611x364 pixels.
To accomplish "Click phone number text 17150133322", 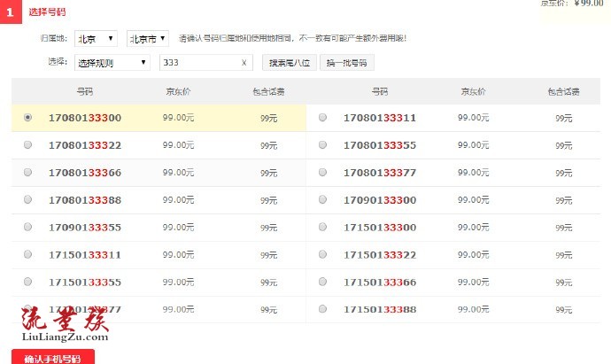I will 380,255.
